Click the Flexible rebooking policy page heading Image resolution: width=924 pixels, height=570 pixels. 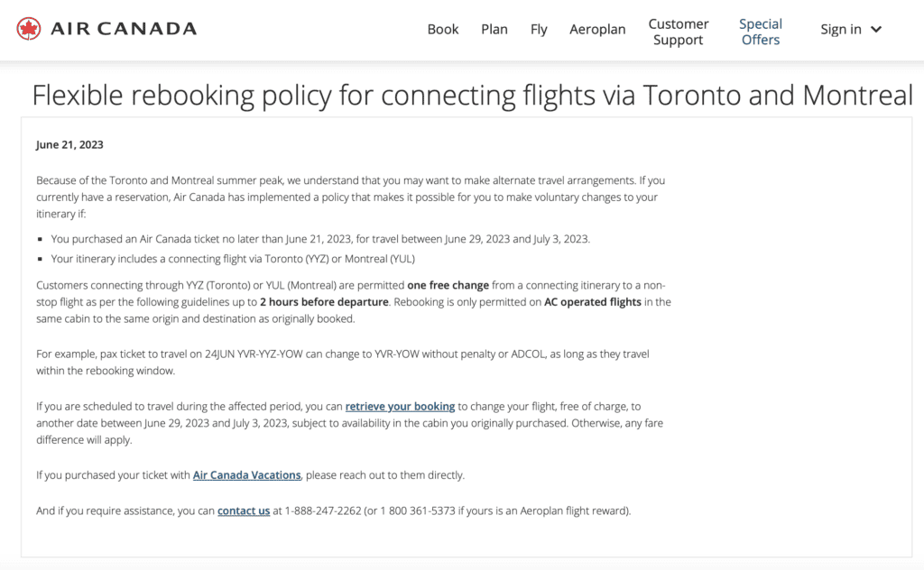coord(472,96)
